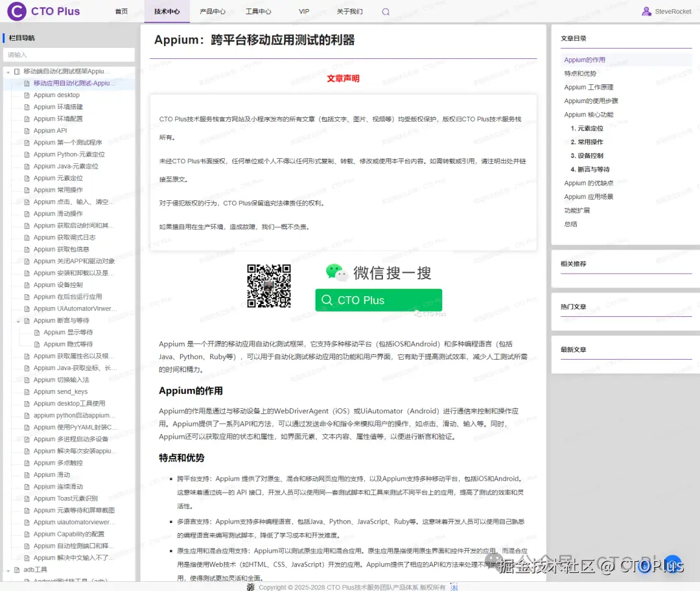This screenshot has width=700, height=591.
Task: Open the search magnifier in the top navigation
Action: [385, 12]
